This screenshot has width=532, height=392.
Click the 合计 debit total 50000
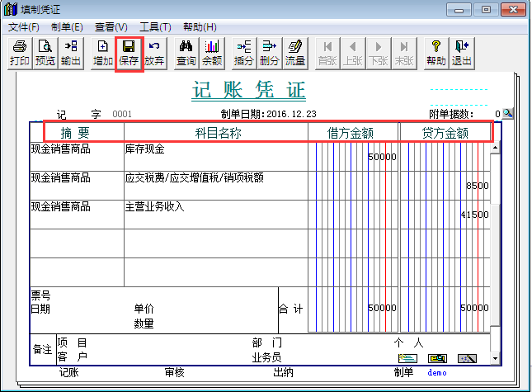(382, 308)
